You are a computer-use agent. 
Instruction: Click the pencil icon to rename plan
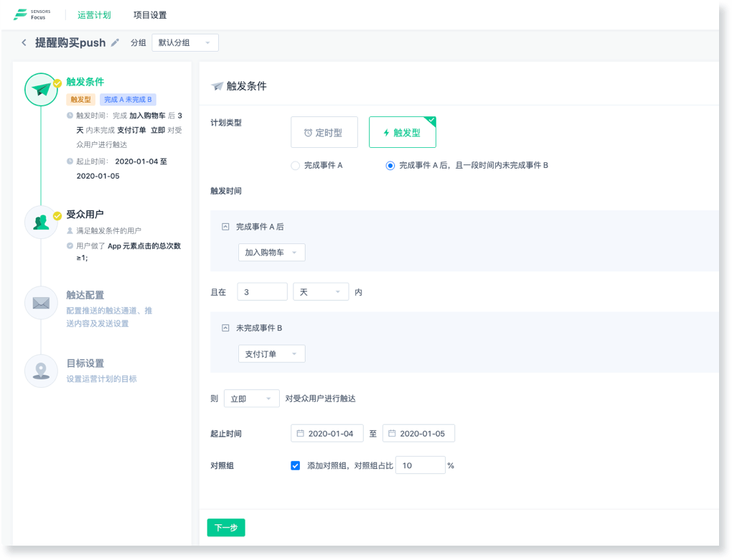[x=116, y=43]
